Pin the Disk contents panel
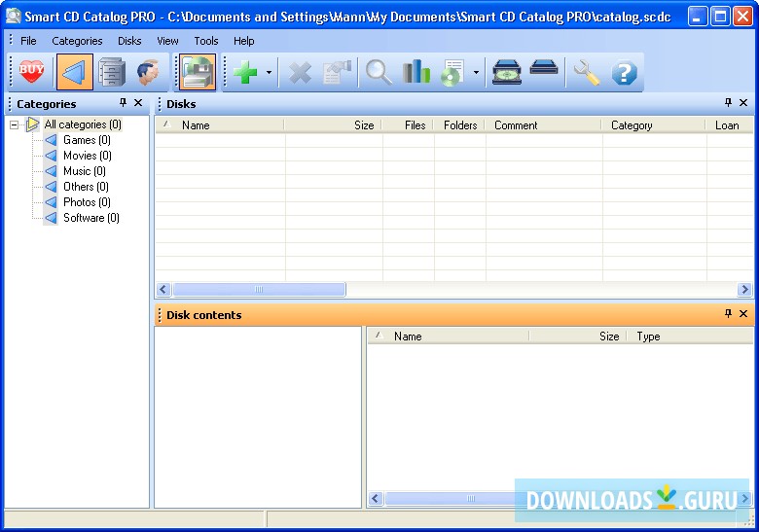The width and height of the screenshot is (759, 532). (728, 313)
